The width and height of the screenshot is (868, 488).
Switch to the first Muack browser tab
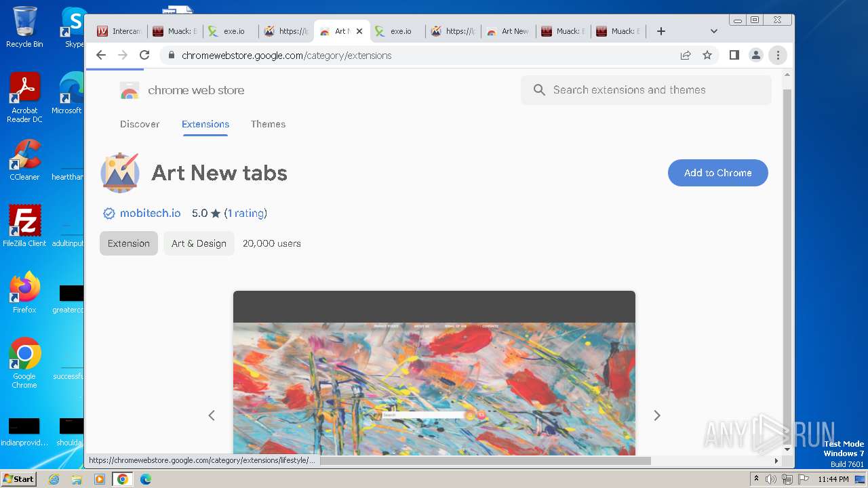click(x=175, y=31)
